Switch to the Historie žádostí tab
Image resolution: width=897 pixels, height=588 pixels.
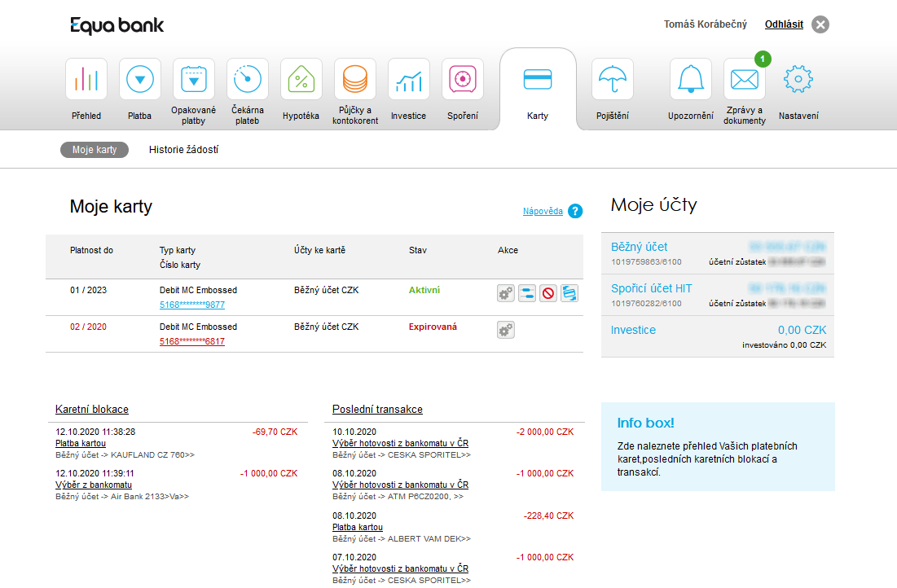pyautogui.click(x=183, y=150)
